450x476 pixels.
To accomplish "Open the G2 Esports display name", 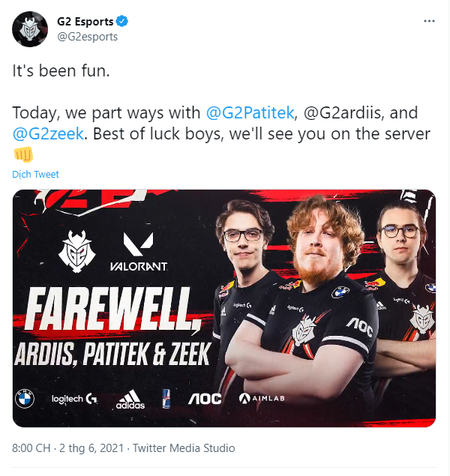I will pos(85,22).
